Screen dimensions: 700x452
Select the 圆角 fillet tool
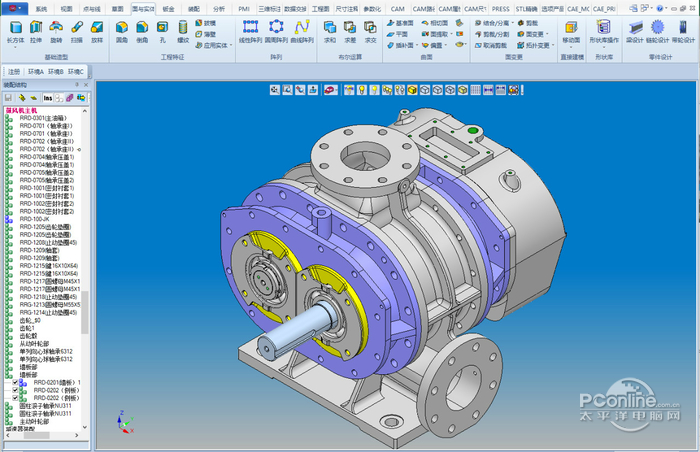point(121,32)
